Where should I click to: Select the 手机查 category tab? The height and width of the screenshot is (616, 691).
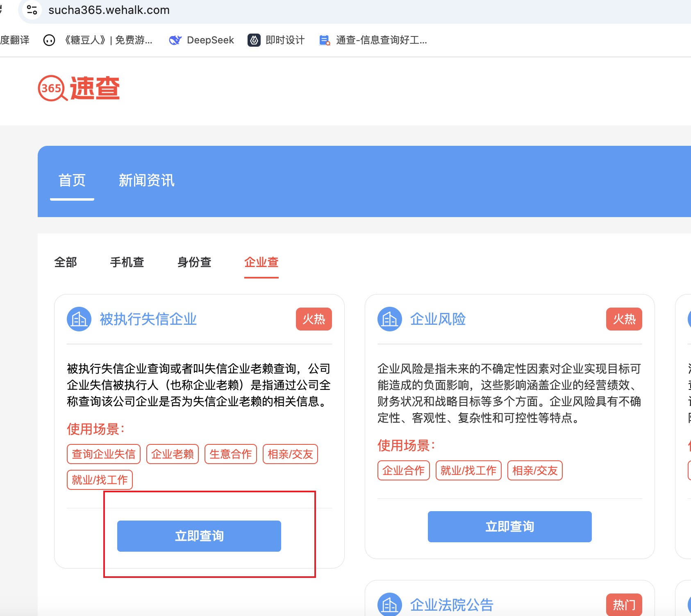coord(127,262)
